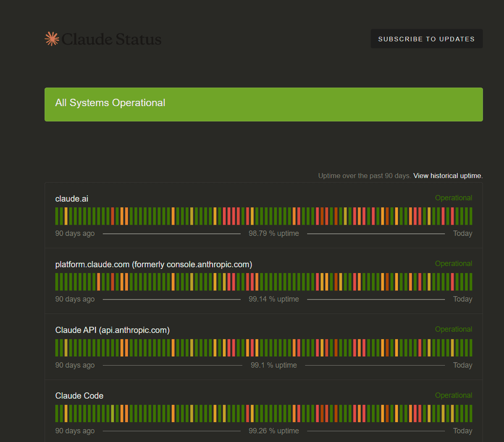Select the Claude Code service name
Viewport: 504px width, 442px height.
click(x=79, y=395)
